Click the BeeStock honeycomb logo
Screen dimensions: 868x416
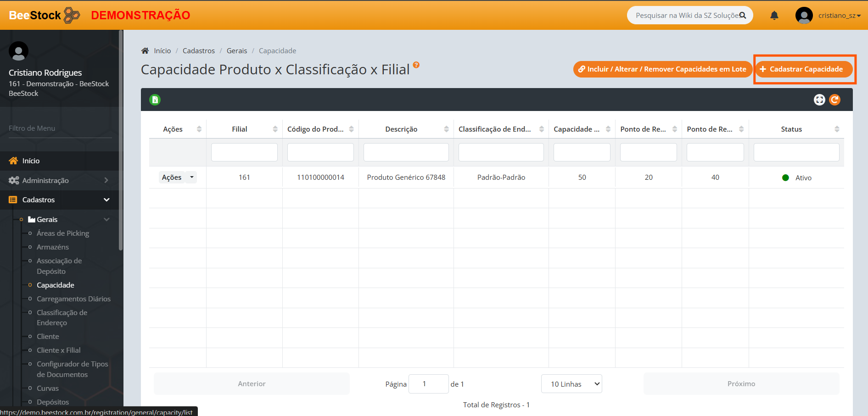(x=72, y=15)
